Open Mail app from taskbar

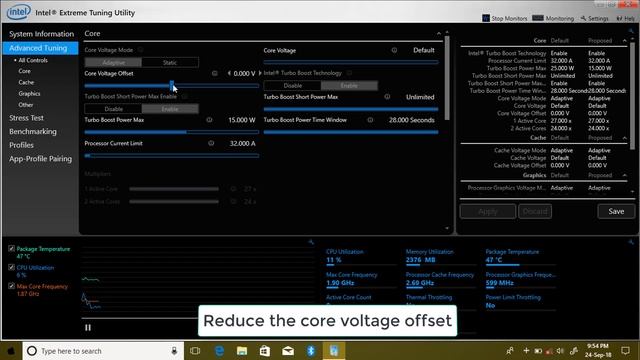(x=288, y=351)
